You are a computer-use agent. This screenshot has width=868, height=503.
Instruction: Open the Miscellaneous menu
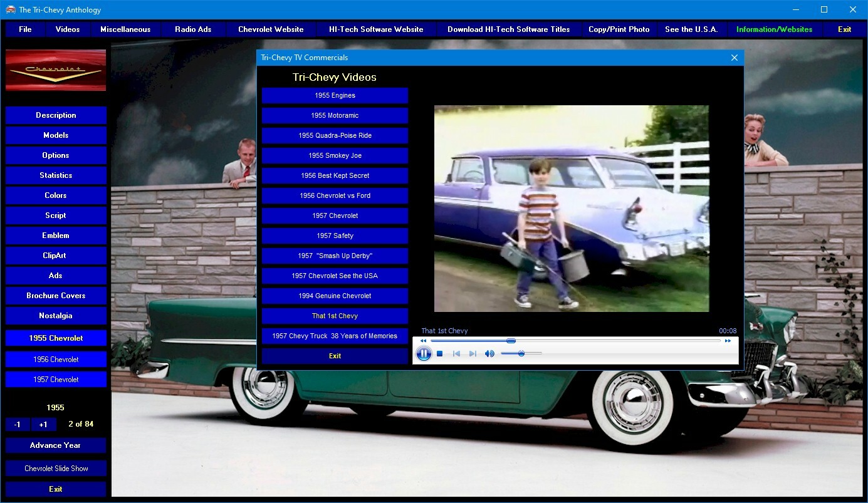[125, 29]
